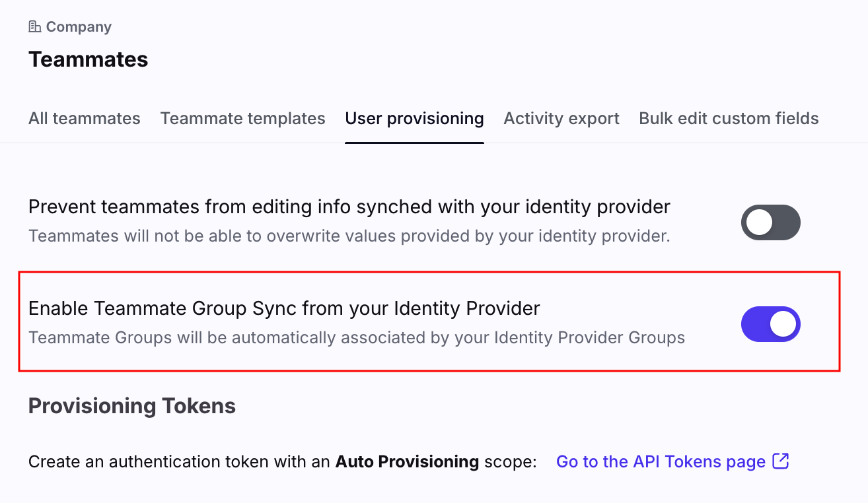
Task: Click the 'Create an authentication token' sentence
Action: 178,461
